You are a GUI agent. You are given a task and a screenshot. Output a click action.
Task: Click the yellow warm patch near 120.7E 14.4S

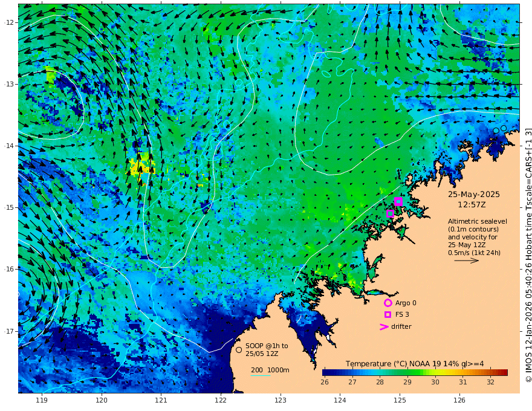pos(142,166)
